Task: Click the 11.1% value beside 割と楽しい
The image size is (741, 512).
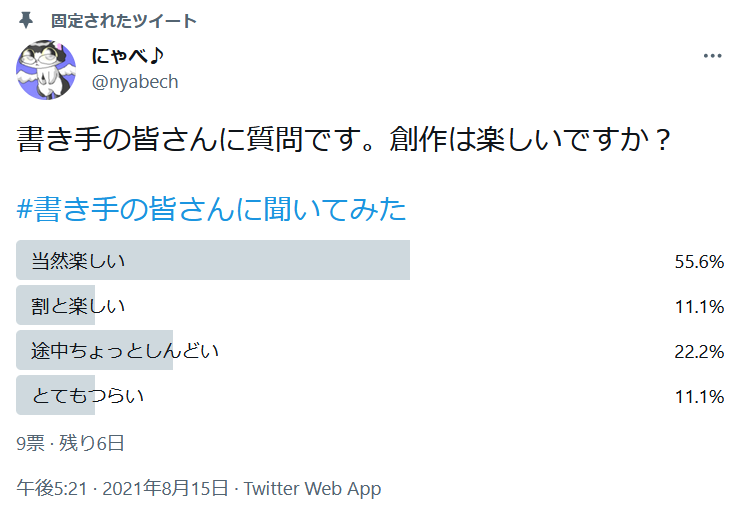Action: point(699,307)
